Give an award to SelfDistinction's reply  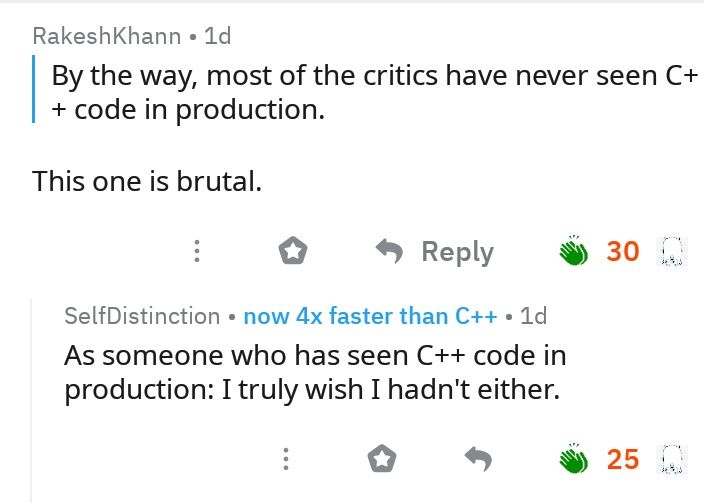tap(382, 458)
